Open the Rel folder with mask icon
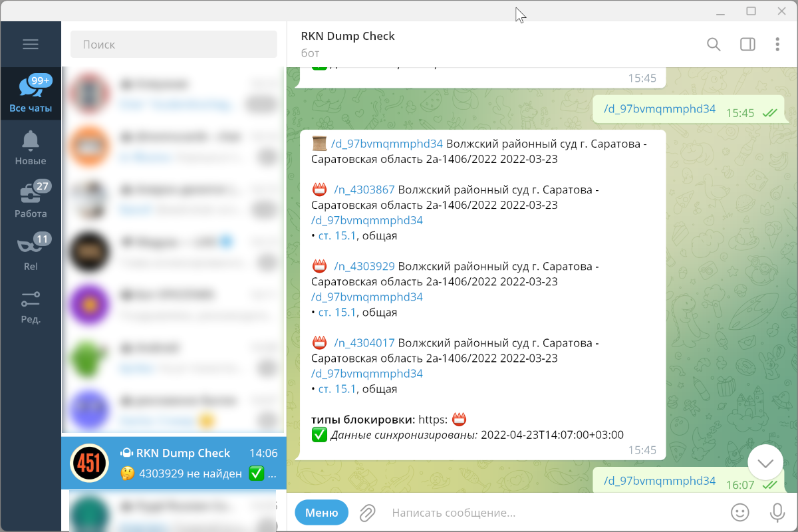 pyautogui.click(x=31, y=253)
